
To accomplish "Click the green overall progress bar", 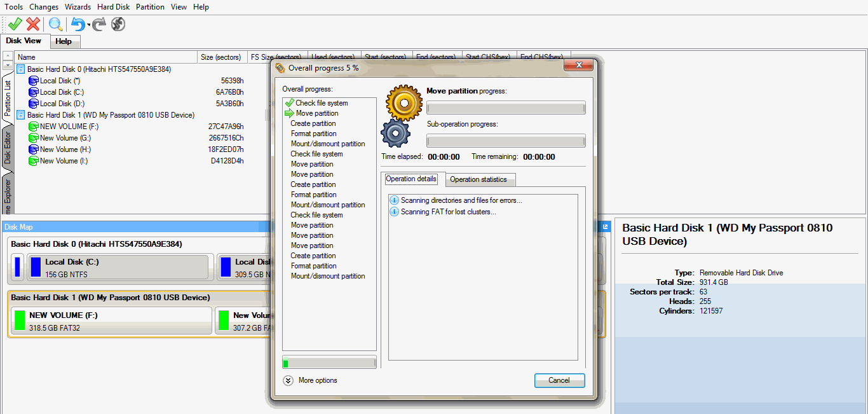I will click(329, 363).
